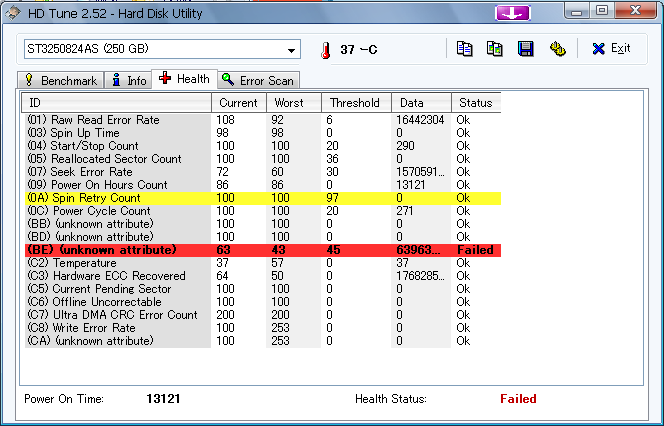This screenshot has height=426, width=664.
Task: Select the Raw Read Error Rate row
Action: 263,120
